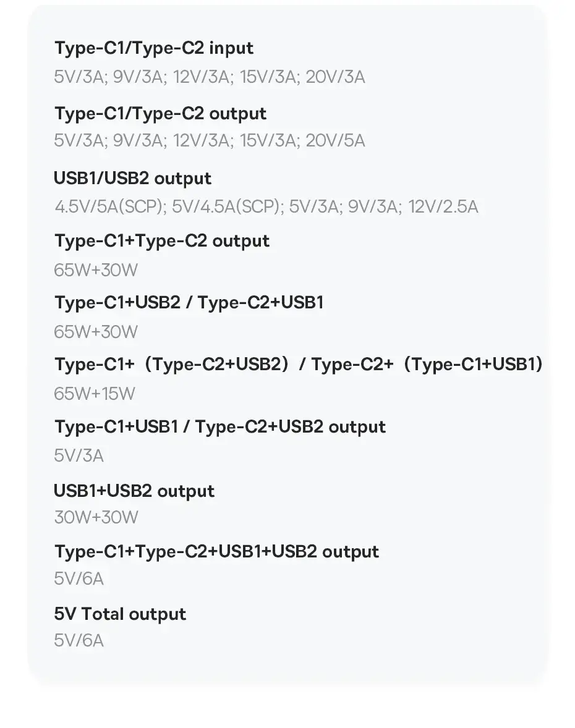Click 65W+30W under Type-C1+Type-C2 output

[96, 270]
